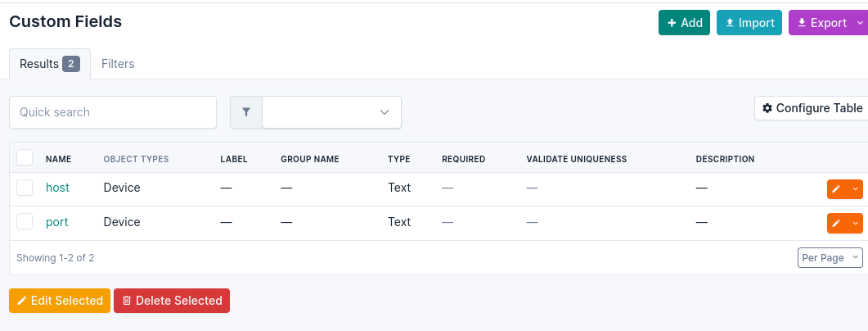Expand the actions chevron for host row

(855, 189)
